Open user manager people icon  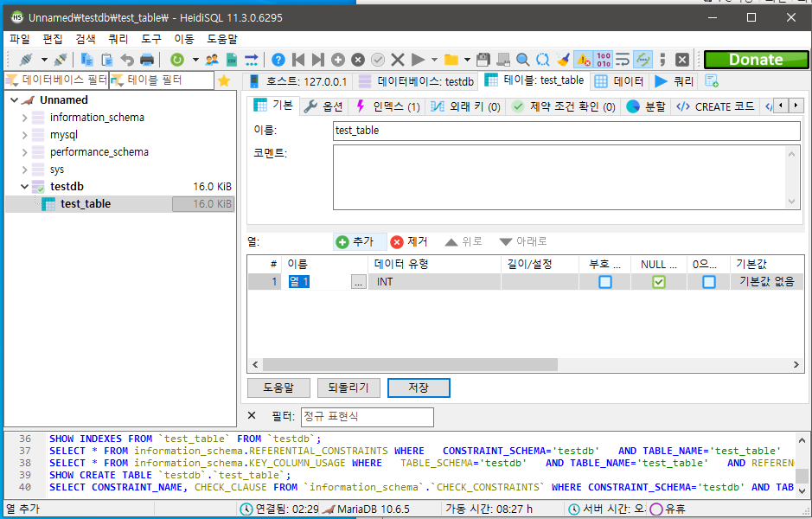click(212, 60)
